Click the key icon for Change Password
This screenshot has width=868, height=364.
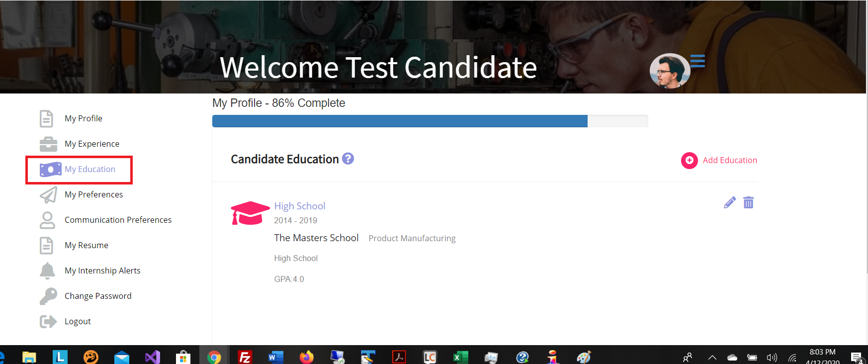point(48,296)
